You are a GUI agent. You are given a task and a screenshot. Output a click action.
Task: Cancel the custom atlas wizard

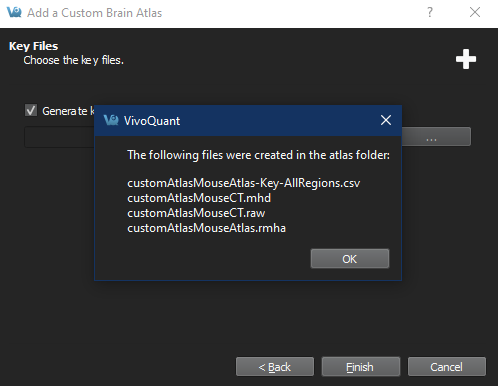447,367
